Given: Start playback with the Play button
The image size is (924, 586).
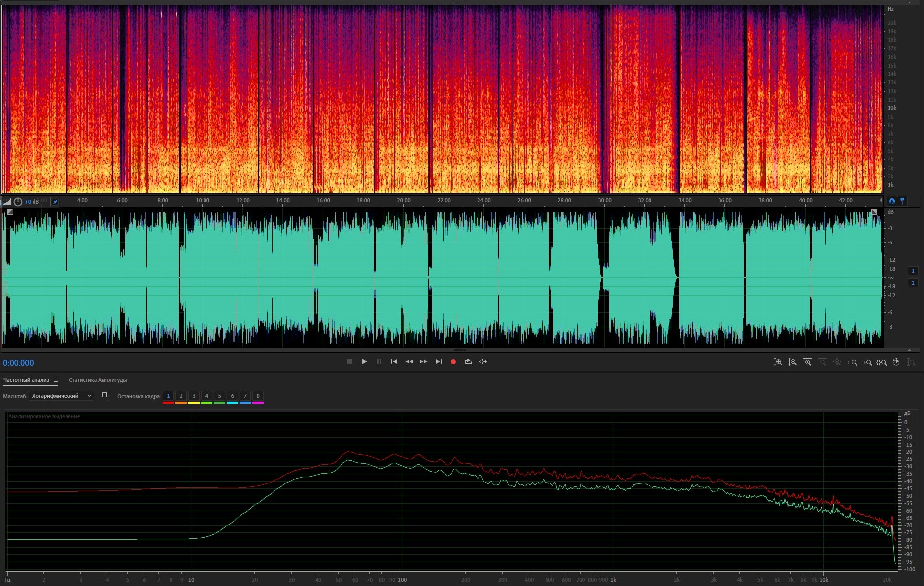Looking at the screenshot, I should [364, 362].
